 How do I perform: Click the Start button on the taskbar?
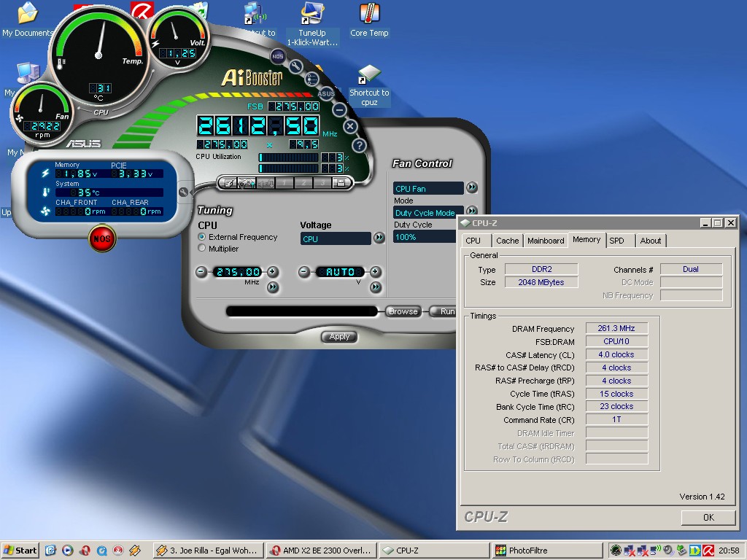20,551
